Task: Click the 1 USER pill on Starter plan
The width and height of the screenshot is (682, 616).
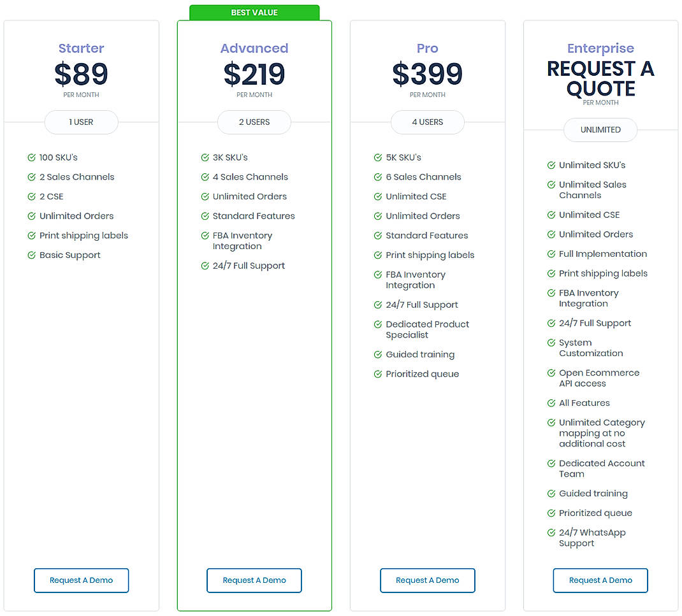Action: 81,122
